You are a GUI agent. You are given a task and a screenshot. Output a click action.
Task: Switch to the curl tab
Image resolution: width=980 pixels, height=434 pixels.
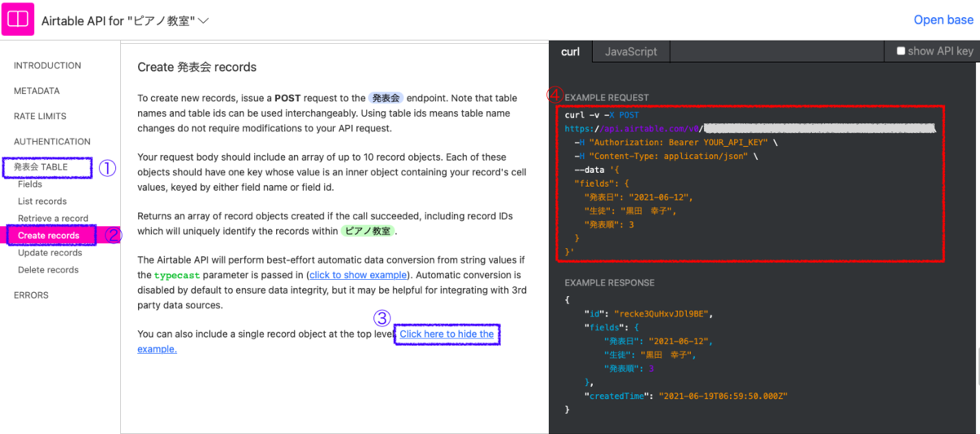pos(571,51)
